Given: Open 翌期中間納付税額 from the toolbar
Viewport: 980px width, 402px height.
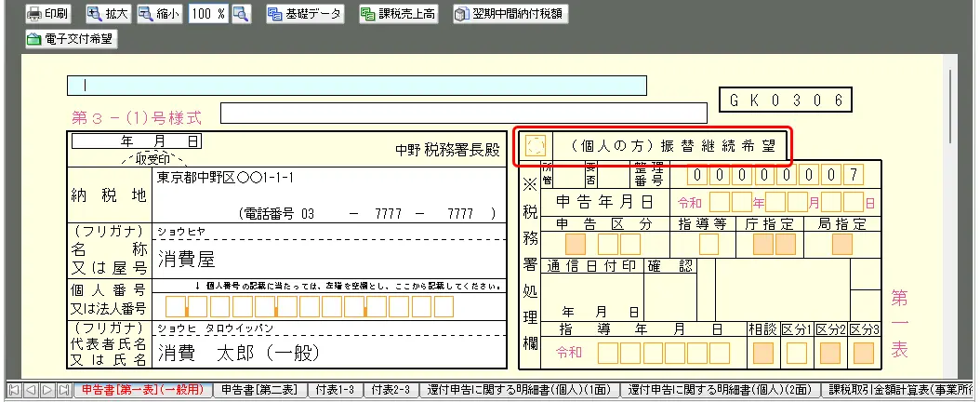Looking at the screenshot, I should 510,14.
